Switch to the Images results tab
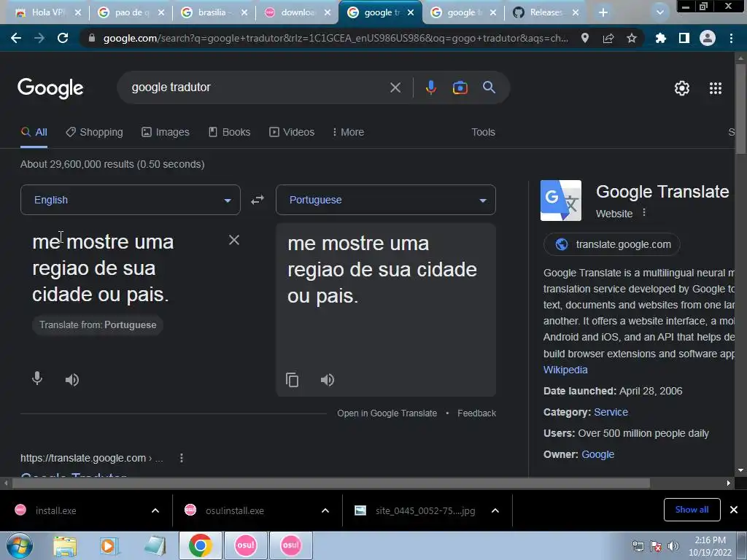Screen dimensions: 747x560 coord(166,133)
